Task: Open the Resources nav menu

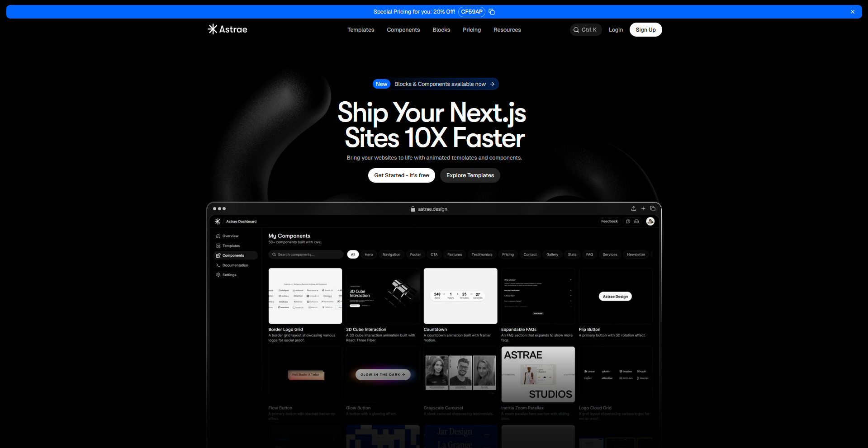Action: coord(507,30)
